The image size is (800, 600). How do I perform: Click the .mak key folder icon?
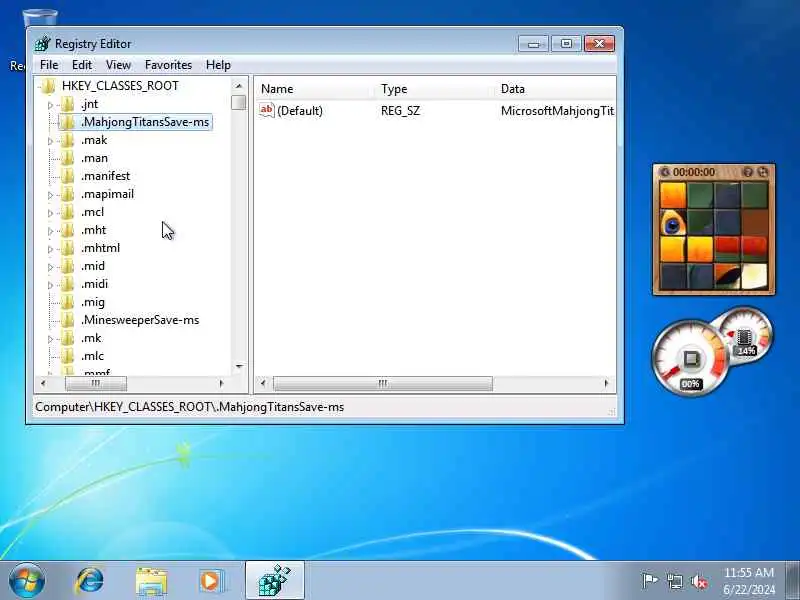[67, 140]
